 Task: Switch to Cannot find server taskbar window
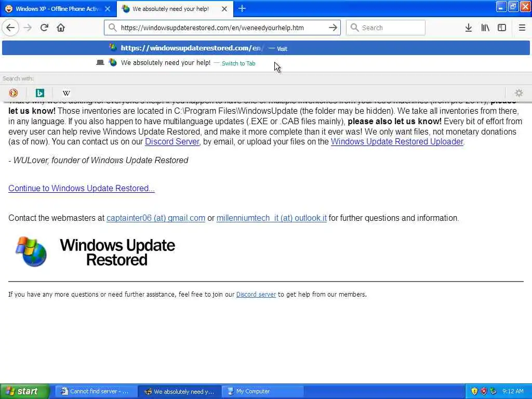tap(96, 391)
